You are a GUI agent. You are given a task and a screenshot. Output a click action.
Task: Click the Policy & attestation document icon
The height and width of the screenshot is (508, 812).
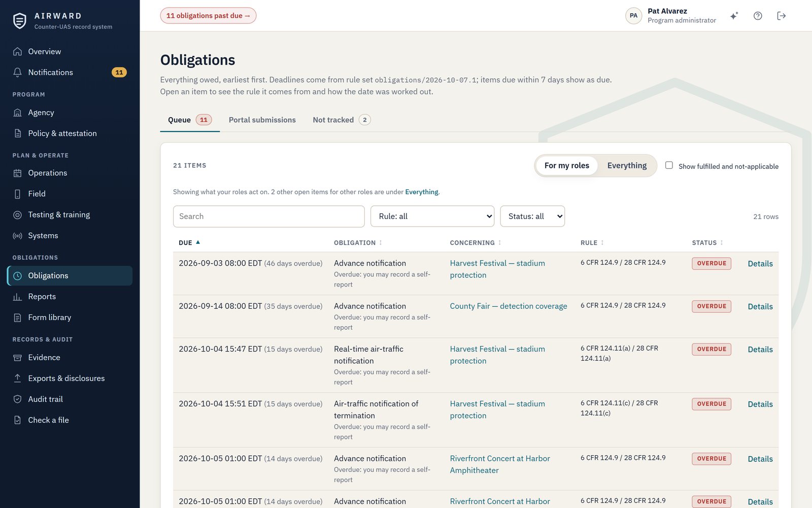coord(17,133)
